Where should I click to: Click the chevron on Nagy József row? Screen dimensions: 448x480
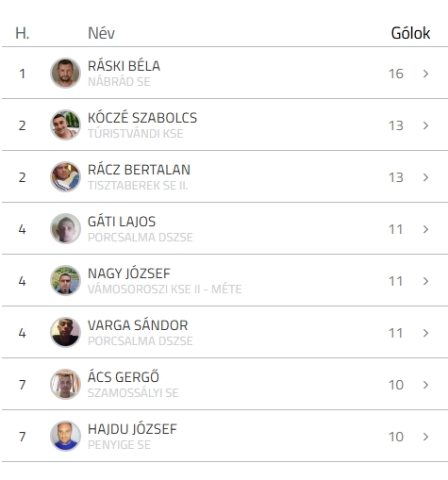pyautogui.click(x=425, y=281)
